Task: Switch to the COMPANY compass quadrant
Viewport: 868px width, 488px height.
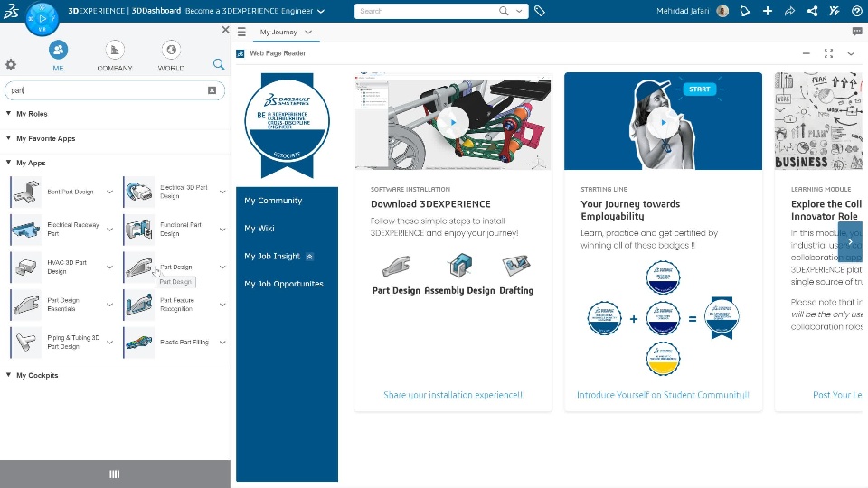Action: point(115,56)
